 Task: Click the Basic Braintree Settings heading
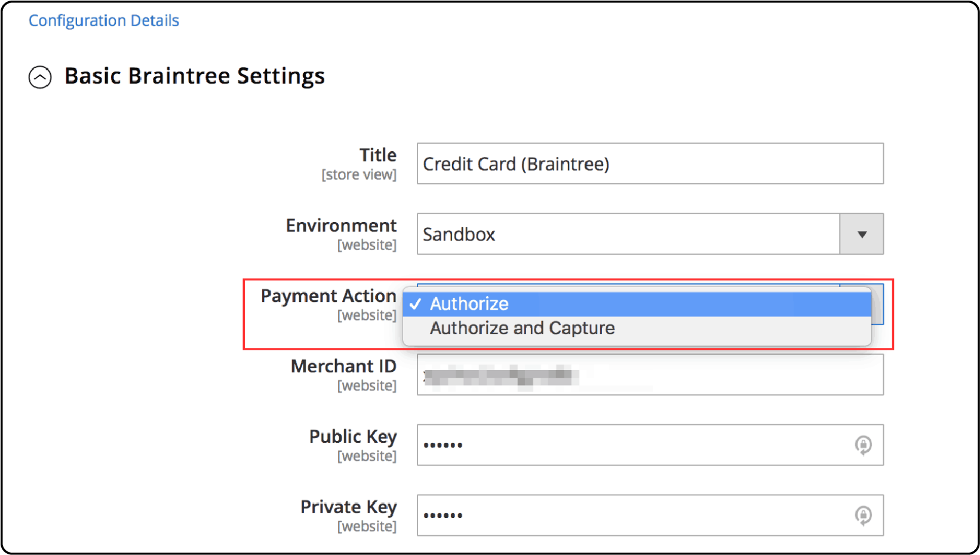[x=195, y=76]
